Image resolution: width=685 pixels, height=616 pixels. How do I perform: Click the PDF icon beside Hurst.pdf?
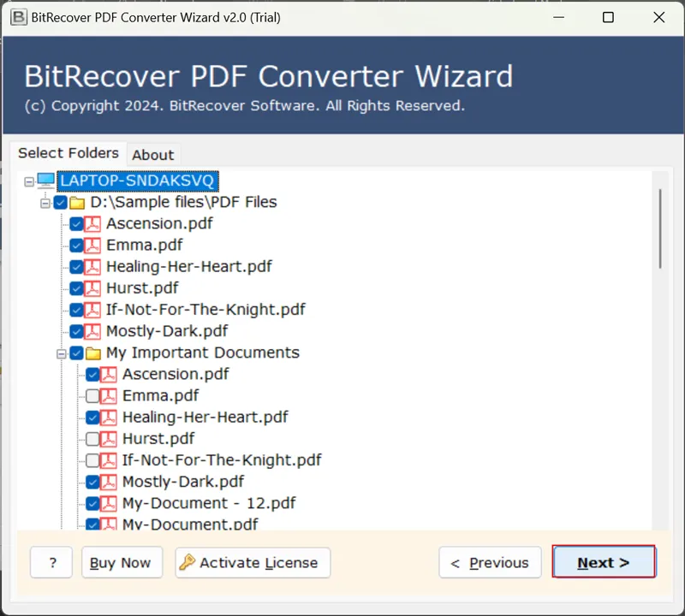pos(92,288)
